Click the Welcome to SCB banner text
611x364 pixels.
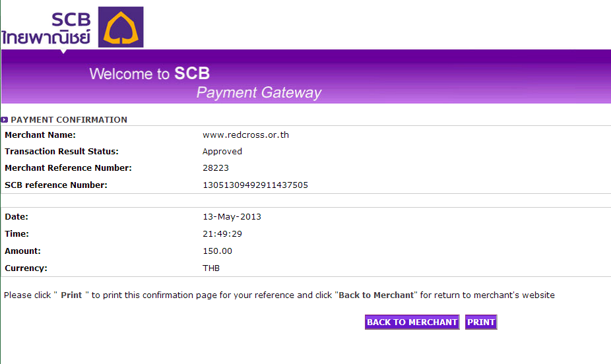click(149, 73)
